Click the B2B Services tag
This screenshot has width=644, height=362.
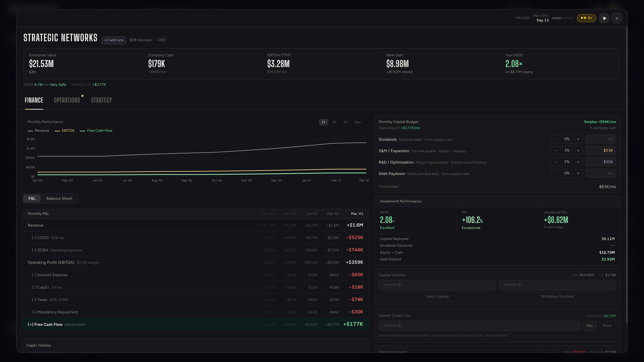pos(141,40)
